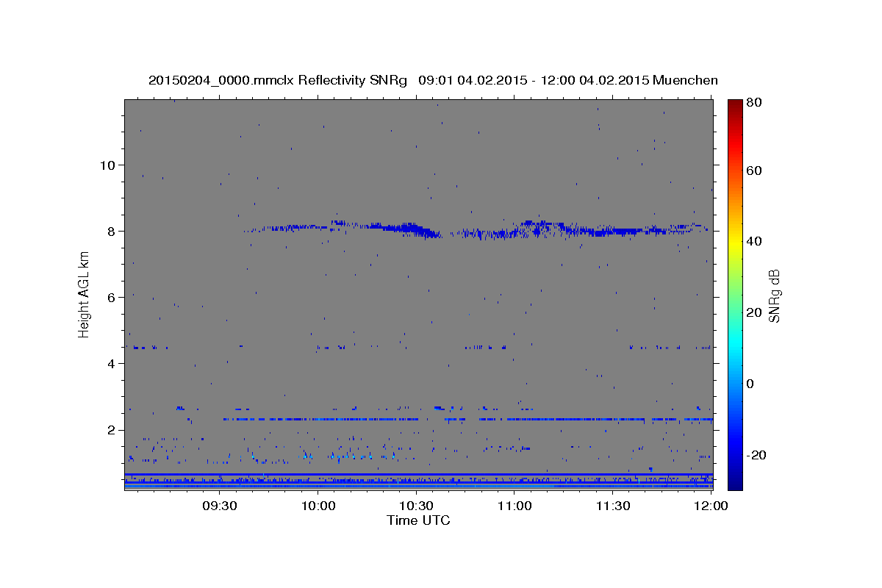Click the 'Time UTC' x-axis label
882x588 pixels.
[418, 520]
